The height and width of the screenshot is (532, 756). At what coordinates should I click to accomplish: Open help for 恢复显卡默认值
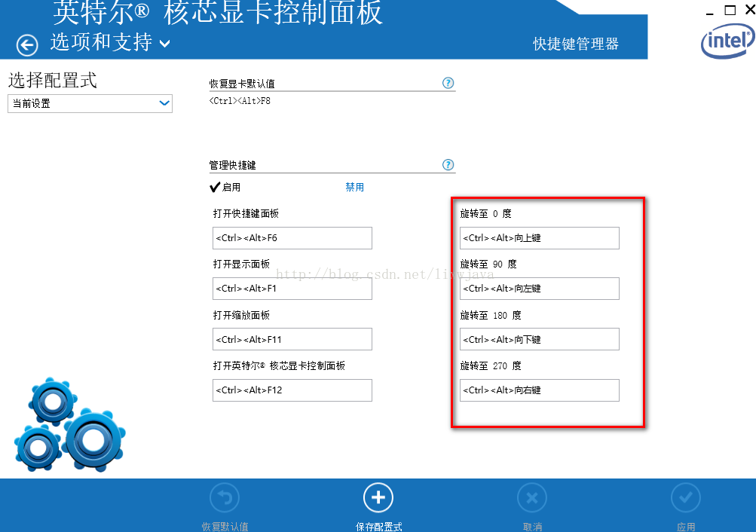click(x=448, y=83)
